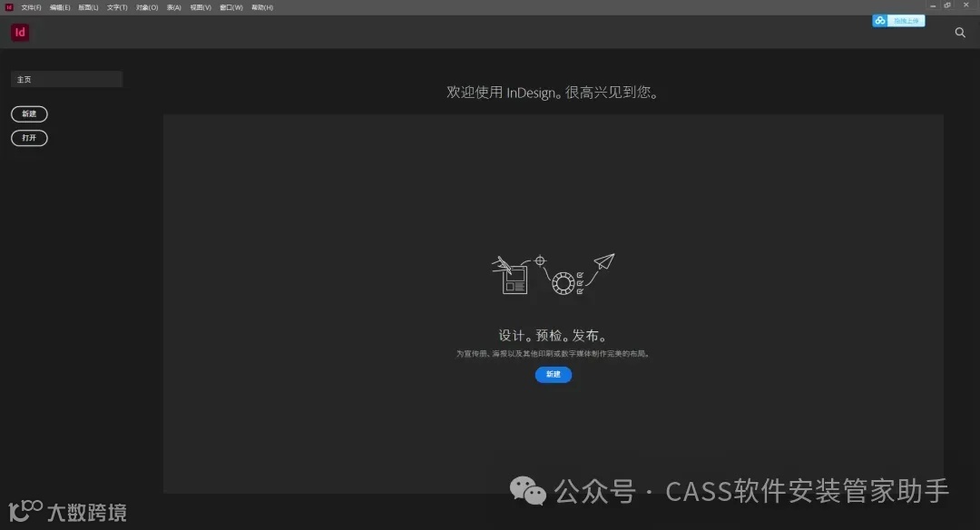Screen dimensions: 980x530
Task: Minimize the InDesign window
Action: coord(933,5)
